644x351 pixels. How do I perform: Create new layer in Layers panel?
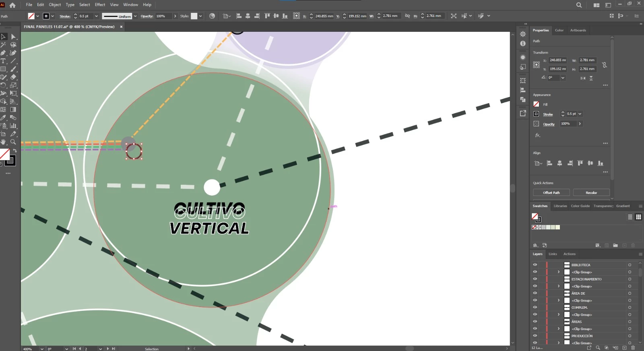click(625, 348)
